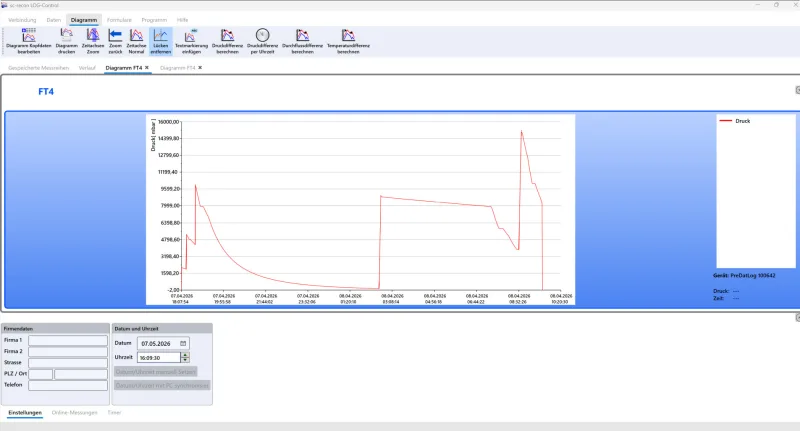Click the Ort city input field
Viewport: 800px width, 431px height.
point(81,374)
